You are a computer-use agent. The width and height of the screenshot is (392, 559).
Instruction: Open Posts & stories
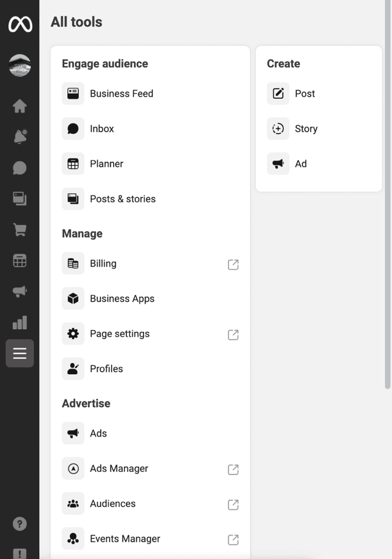tap(150, 199)
